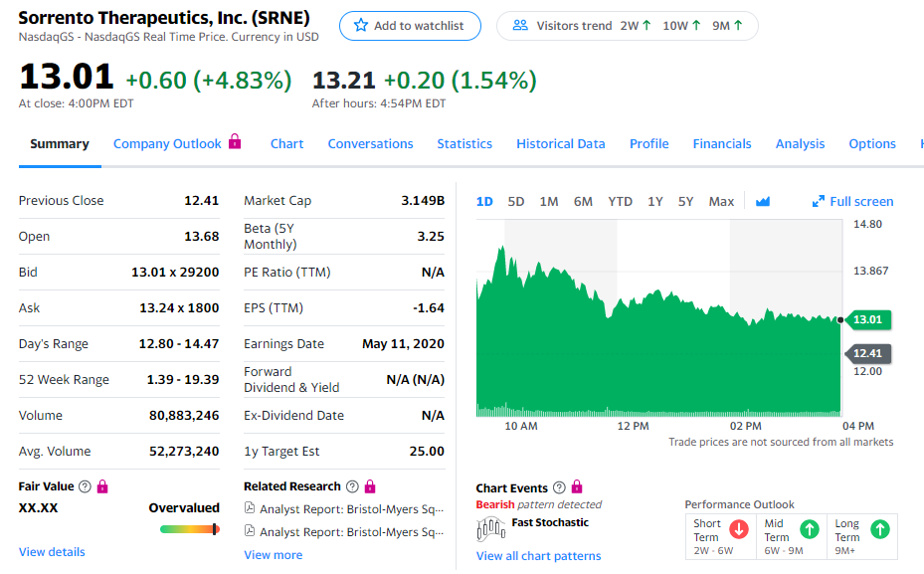This screenshot has width=924, height=574.
Task: Switch to the Summary tab
Action: pyautogui.click(x=60, y=144)
